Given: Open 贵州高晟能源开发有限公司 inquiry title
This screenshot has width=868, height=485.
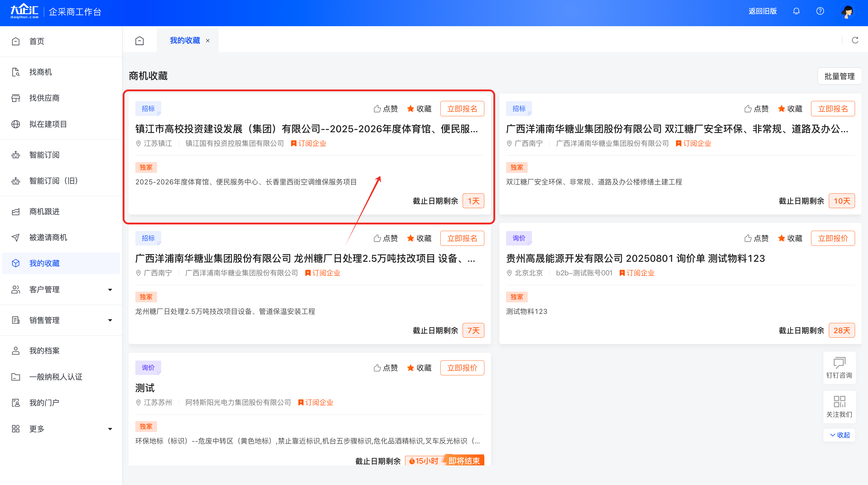Looking at the screenshot, I should point(635,258).
